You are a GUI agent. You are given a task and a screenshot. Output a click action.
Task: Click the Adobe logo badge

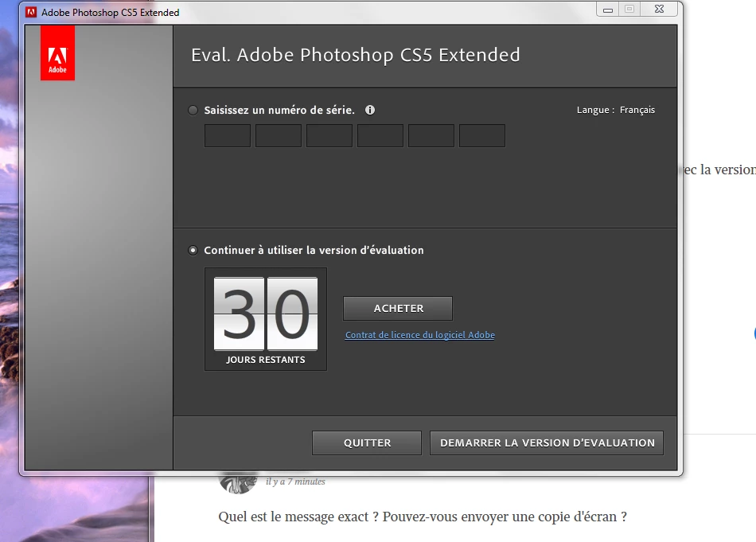[x=57, y=53]
